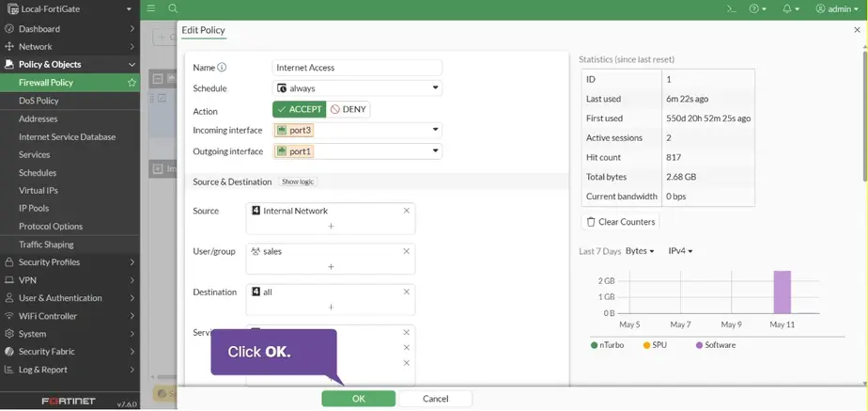This screenshot has height=411, width=868.
Task: Open the CLI console icon
Action: 731,8
